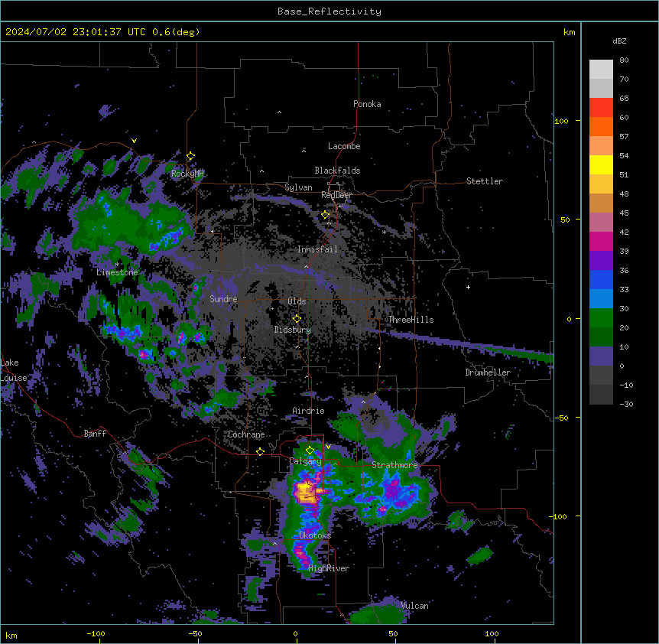The image size is (659, 644).
Task: Select the Lacombe city label
Action: pos(344,146)
